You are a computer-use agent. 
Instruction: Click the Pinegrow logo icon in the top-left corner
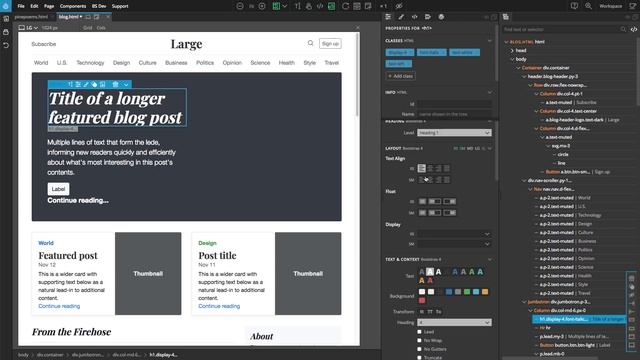point(6,6)
